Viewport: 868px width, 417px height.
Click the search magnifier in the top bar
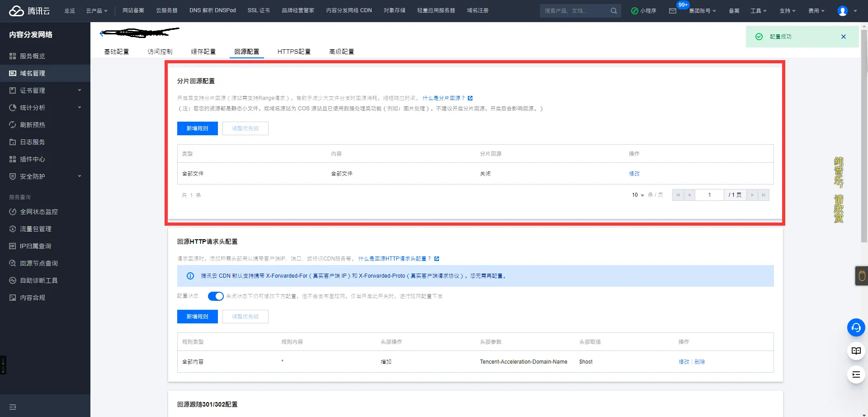613,10
